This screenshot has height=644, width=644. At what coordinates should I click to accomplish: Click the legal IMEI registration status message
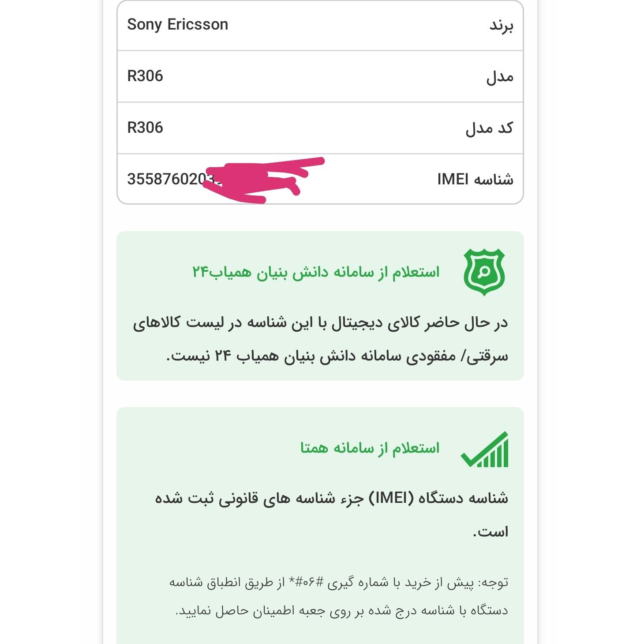(x=332, y=514)
